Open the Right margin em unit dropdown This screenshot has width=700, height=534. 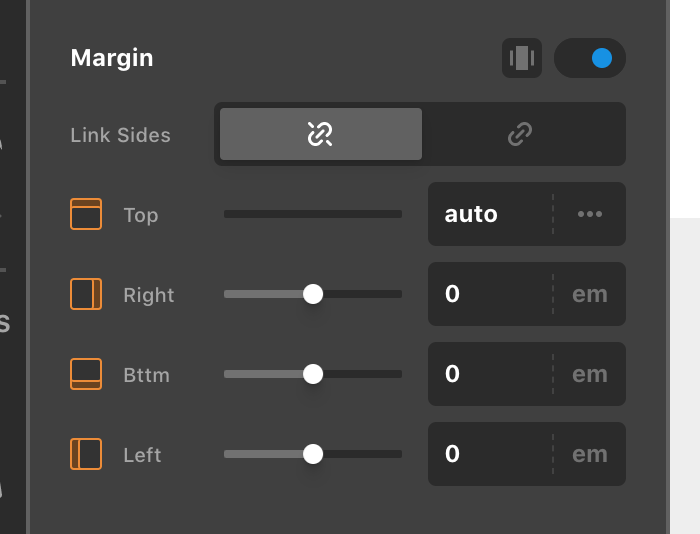(x=590, y=294)
